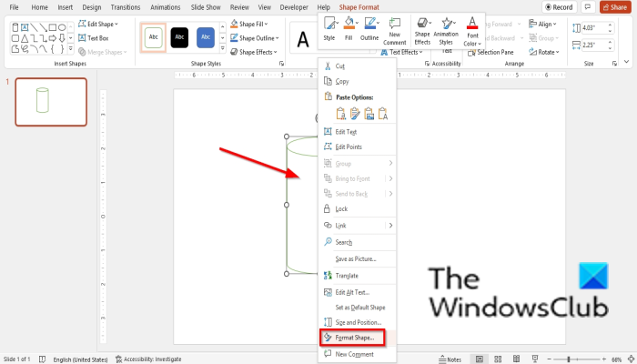The height and width of the screenshot is (364, 637).
Task: Choose Edit Text from the context menu
Action: [358, 132]
